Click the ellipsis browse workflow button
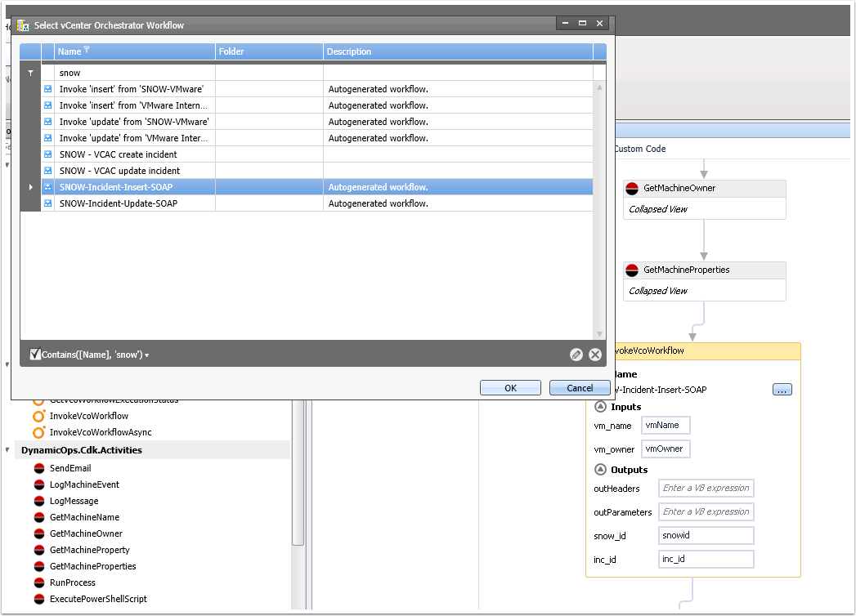The width and height of the screenshot is (856, 616). tap(782, 390)
